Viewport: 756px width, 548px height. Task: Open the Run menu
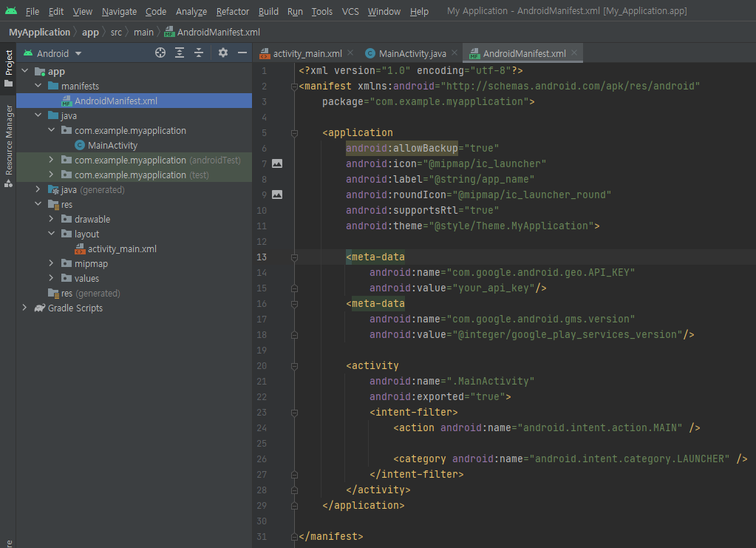[x=295, y=11]
